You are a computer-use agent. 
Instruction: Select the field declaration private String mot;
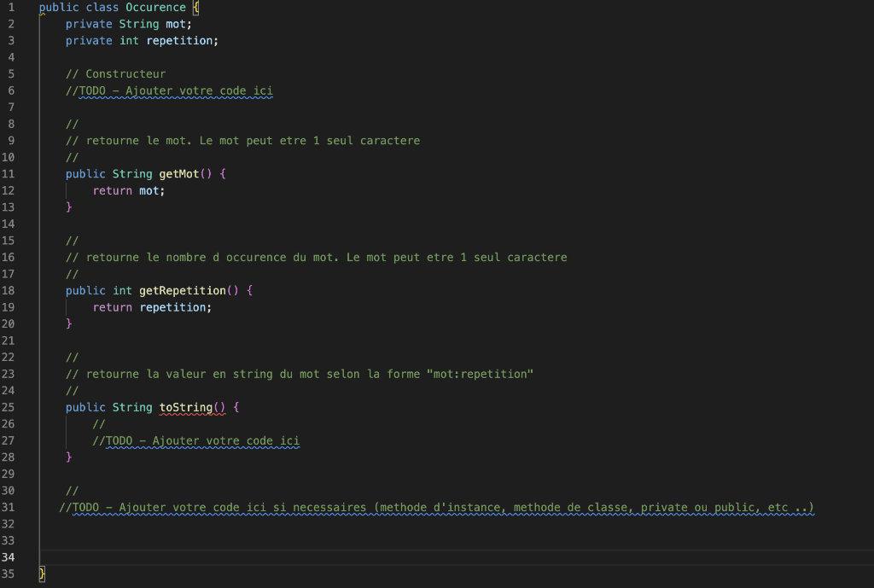click(128, 23)
